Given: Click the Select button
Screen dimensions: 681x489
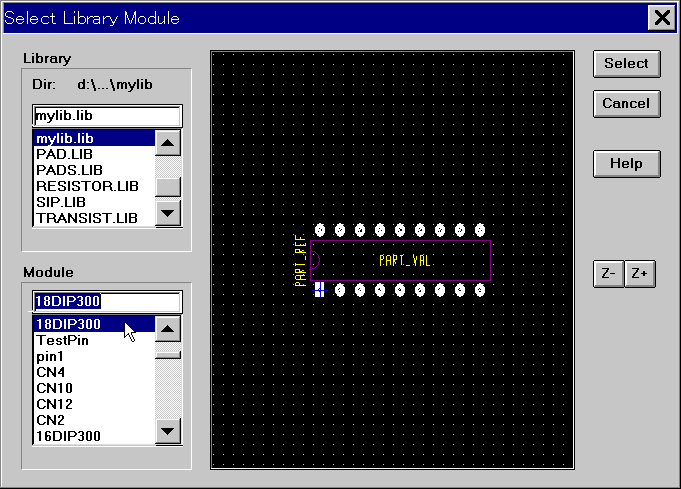Looking at the screenshot, I should click(627, 64).
